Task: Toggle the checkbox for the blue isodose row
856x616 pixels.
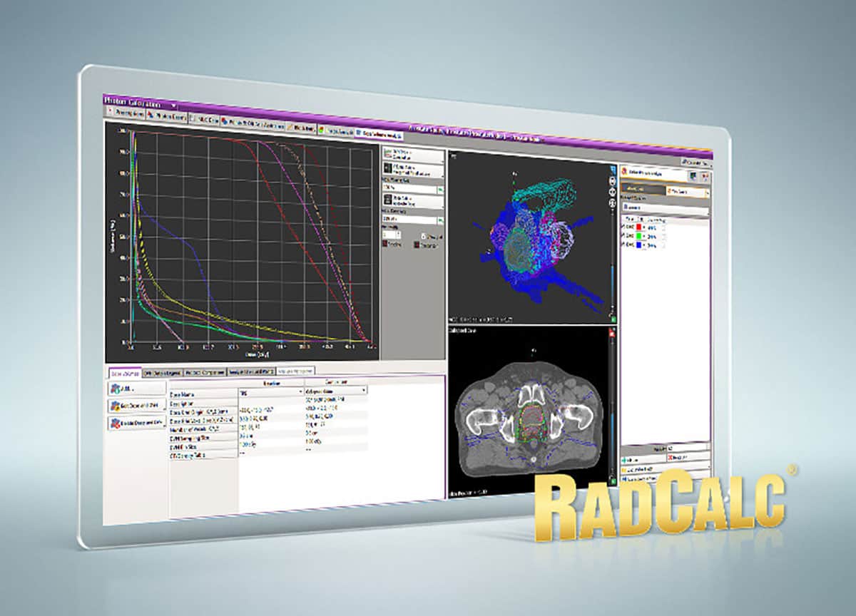Action: click(x=623, y=244)
